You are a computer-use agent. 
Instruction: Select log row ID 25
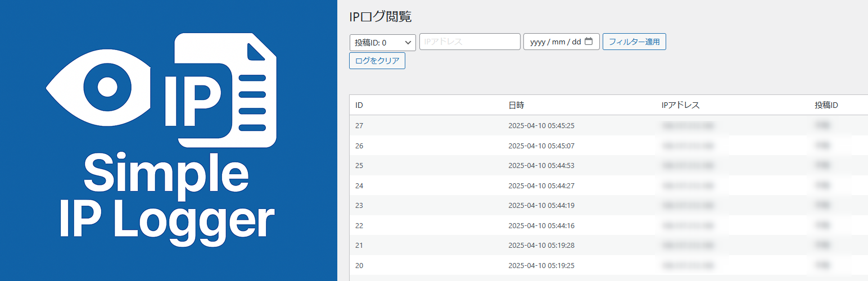609,166
